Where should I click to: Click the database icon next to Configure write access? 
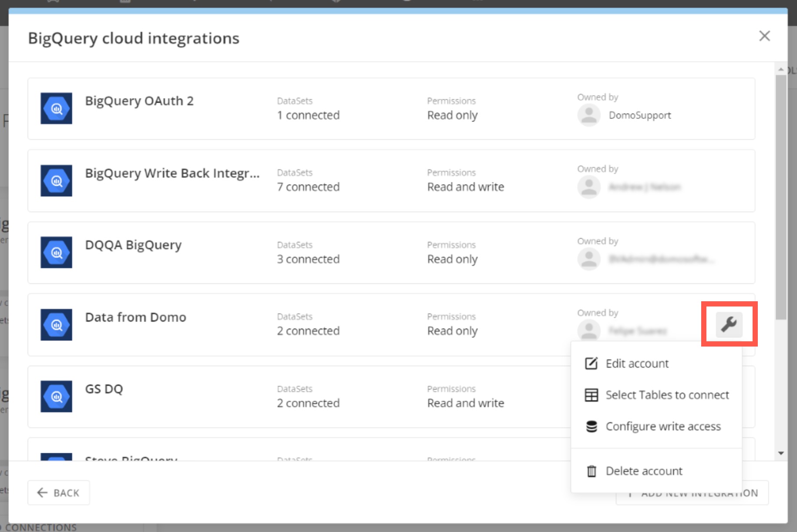(591, 426)
